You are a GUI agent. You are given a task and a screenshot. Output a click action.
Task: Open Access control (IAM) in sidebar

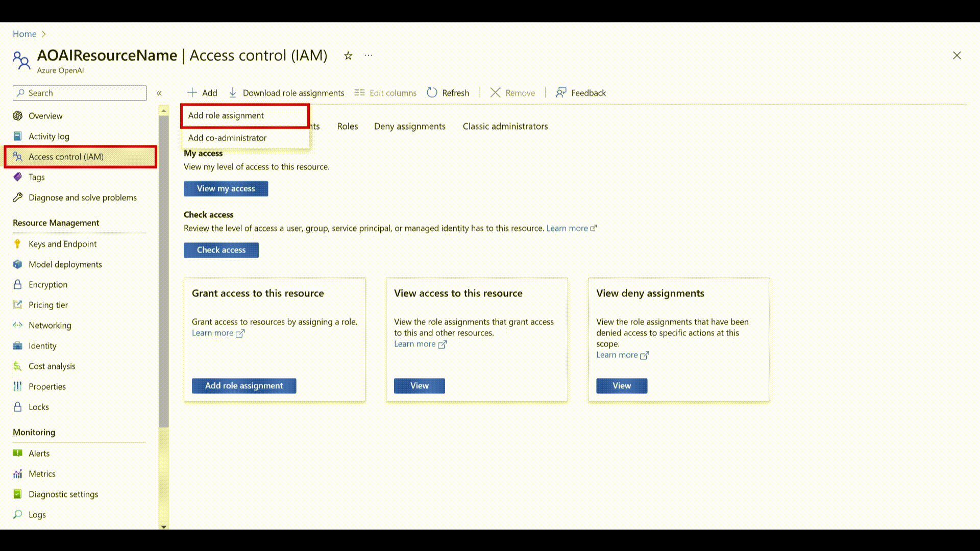81,157
